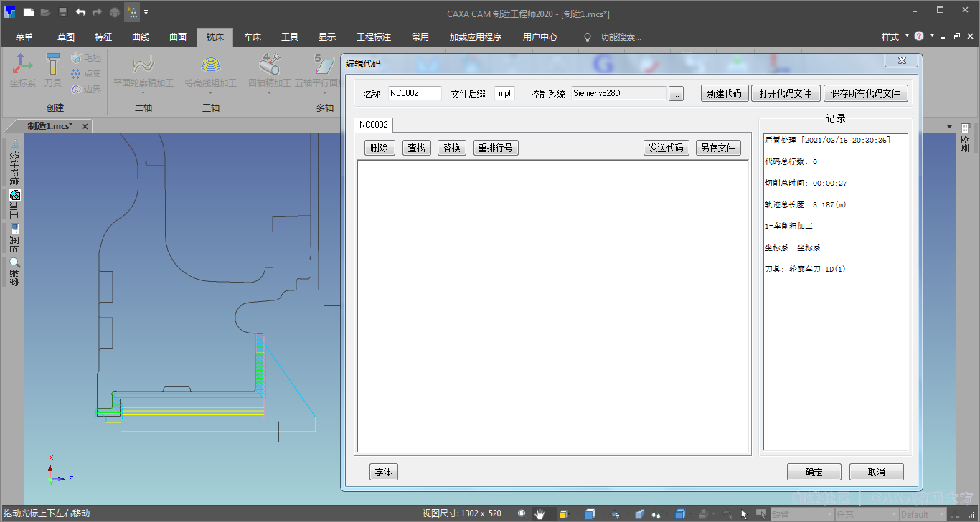Click the 点集 point set icon
This screenshot has height=522, width=980.
click(x=85, y=73)
